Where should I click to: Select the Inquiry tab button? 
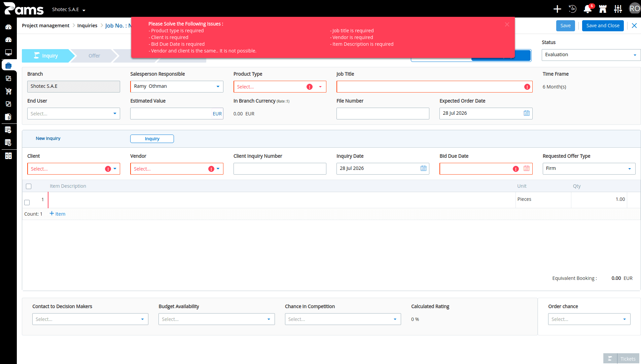click(152, 139)
